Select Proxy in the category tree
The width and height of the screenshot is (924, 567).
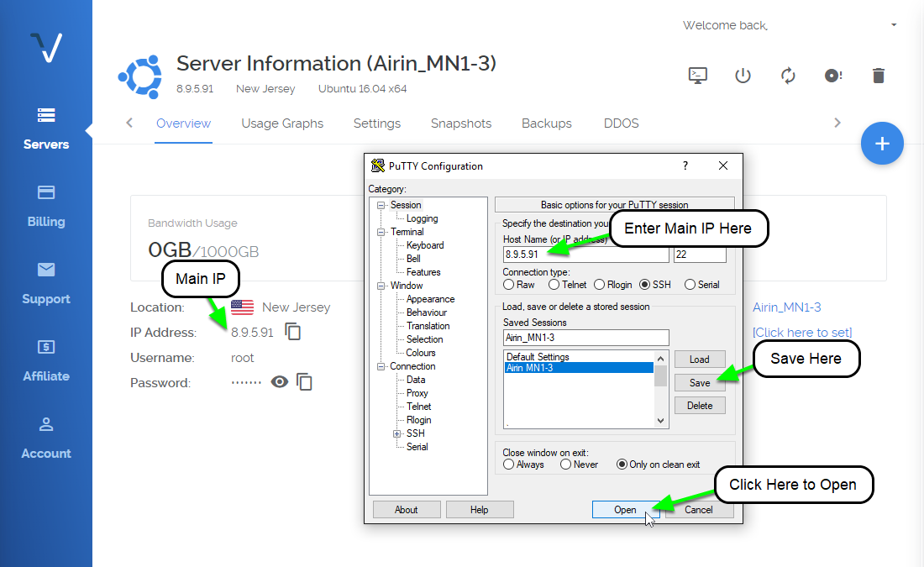pyautogui.click(x=417, y=393)
